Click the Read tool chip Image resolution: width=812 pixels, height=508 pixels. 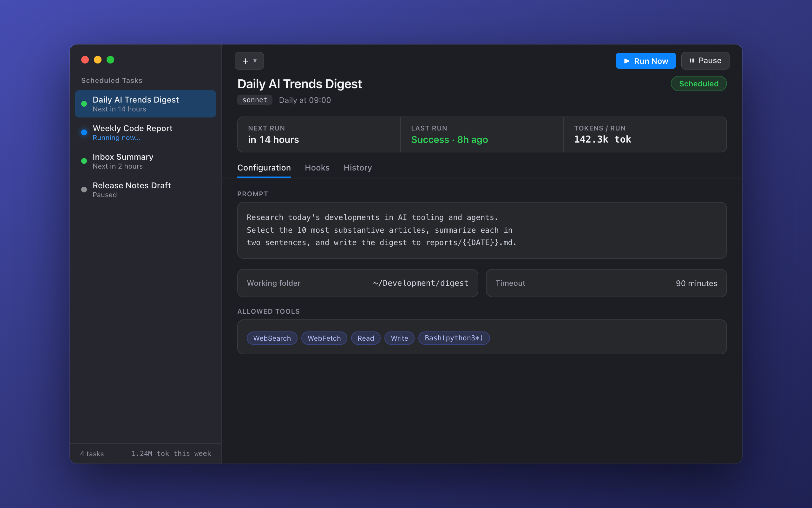point(366,338)
